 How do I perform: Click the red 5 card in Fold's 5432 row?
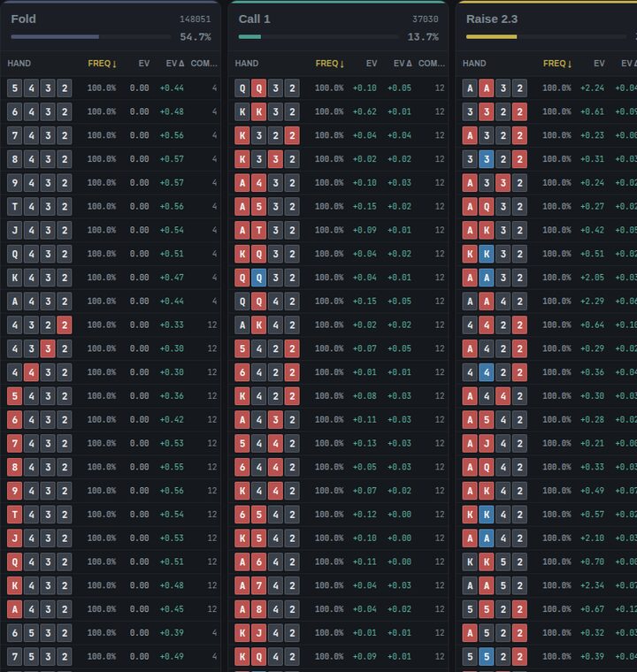(14, 395)
